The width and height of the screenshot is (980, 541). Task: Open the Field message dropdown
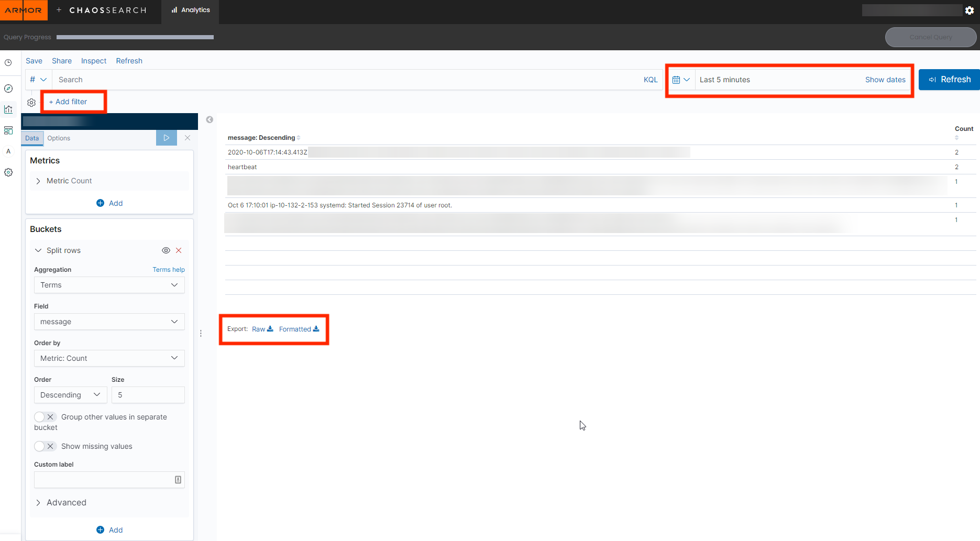pyautogui.click(x=109, y=322)
